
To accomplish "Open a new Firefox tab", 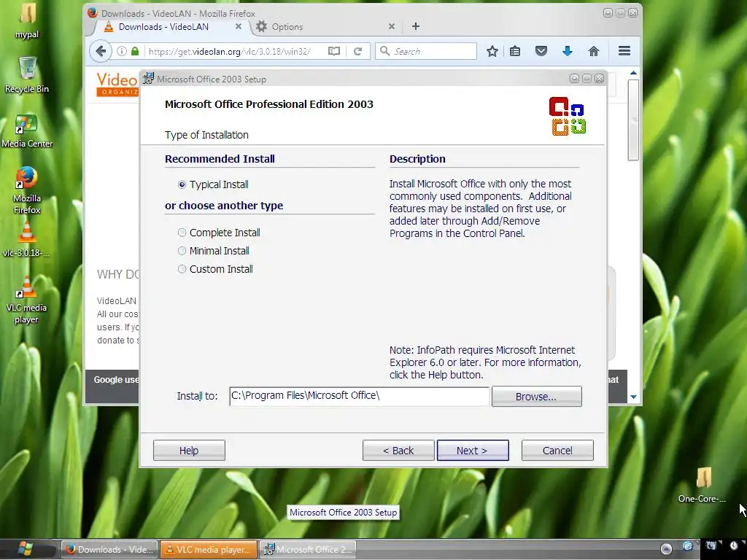I will [415, 26].
